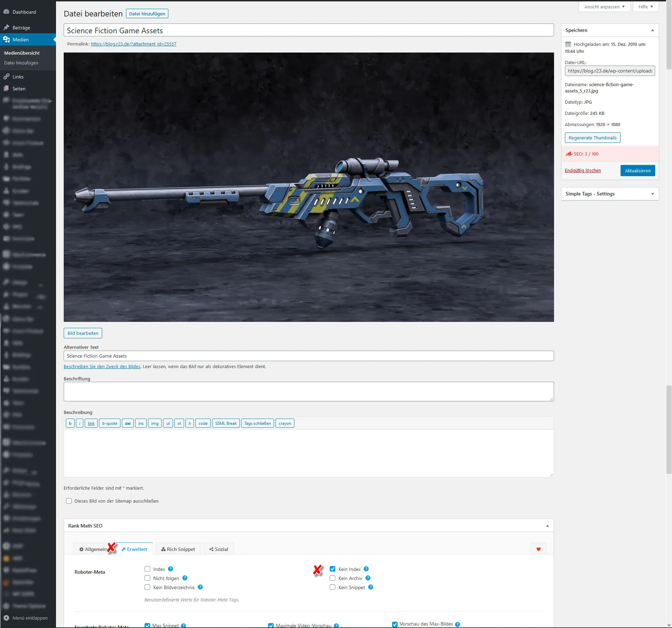Click the b-quote quicktag button
This screenshot has height=628, width=672.
point(110,423)
